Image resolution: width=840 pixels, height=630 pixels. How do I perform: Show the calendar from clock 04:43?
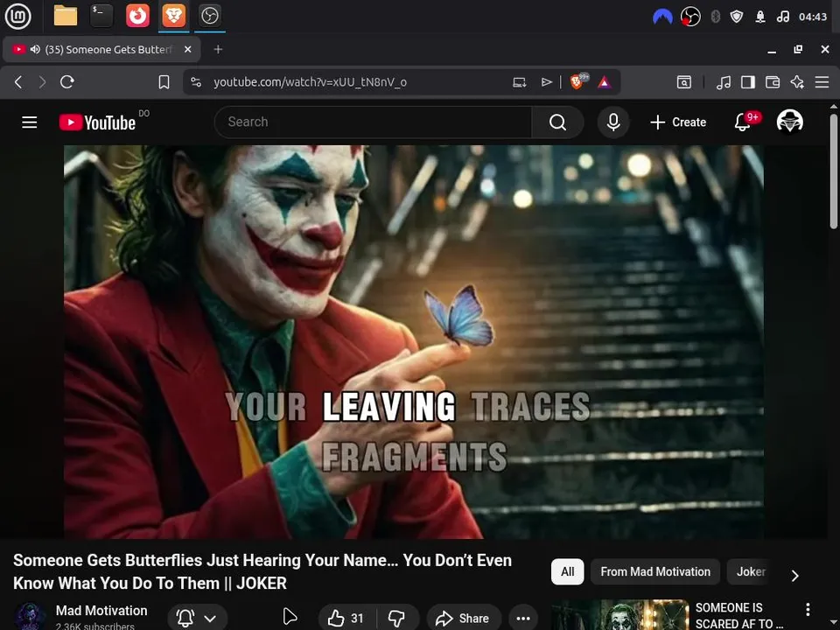tap(813, 17)
